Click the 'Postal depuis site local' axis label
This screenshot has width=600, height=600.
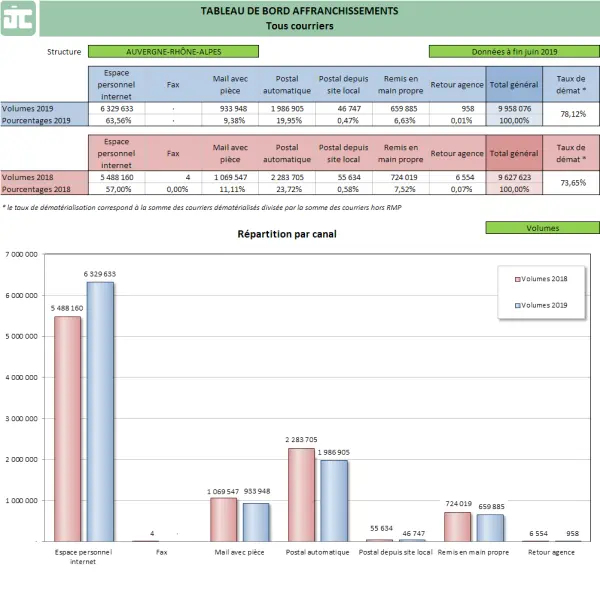coord(395,552)
